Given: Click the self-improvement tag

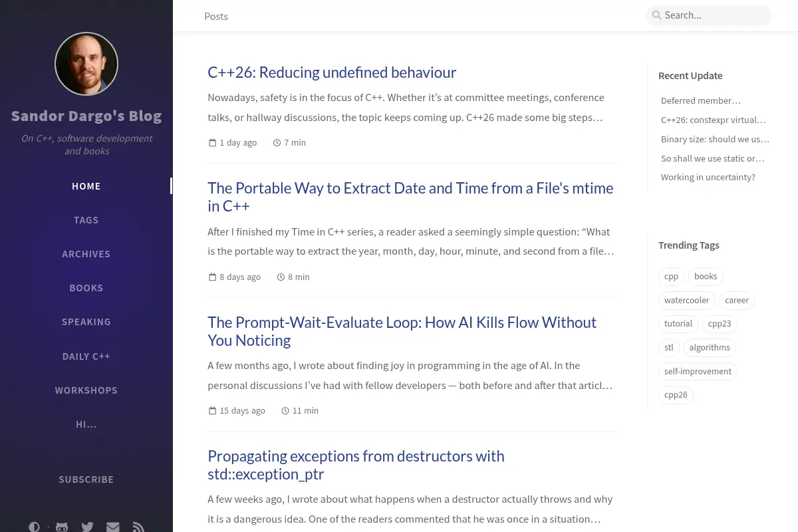Looking at the screenshot, I should pyautogui.click(x=698, y=372).
